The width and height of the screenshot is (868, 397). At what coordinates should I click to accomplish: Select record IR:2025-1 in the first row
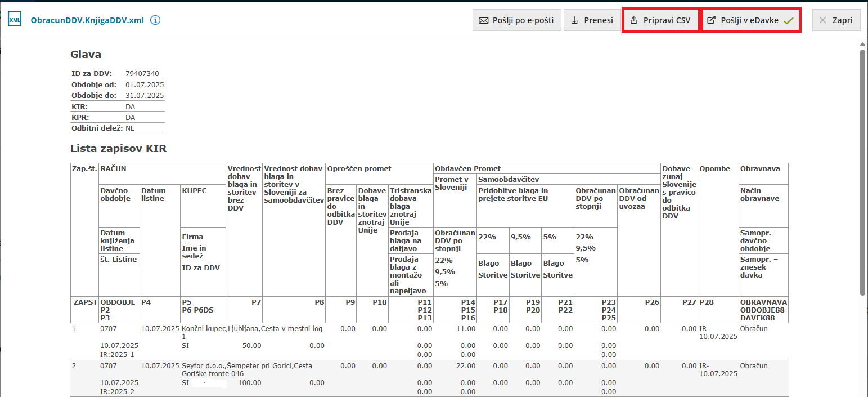tap(117, 355)
